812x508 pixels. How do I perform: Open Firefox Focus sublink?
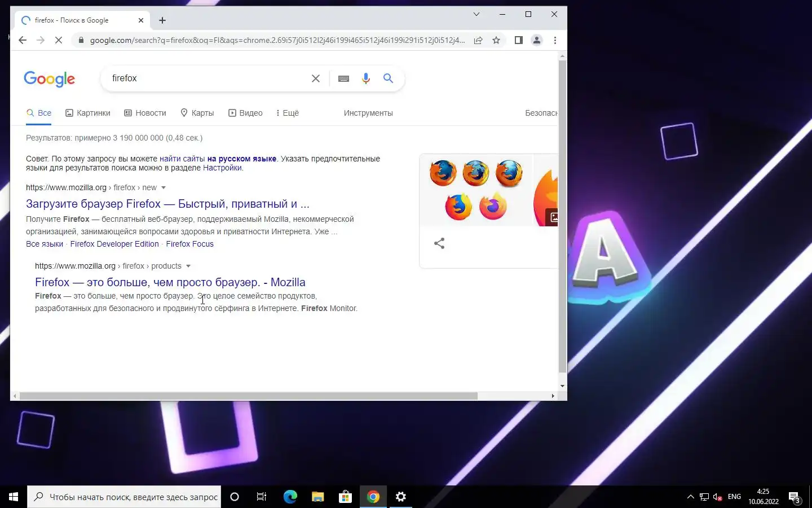[189, 244]
